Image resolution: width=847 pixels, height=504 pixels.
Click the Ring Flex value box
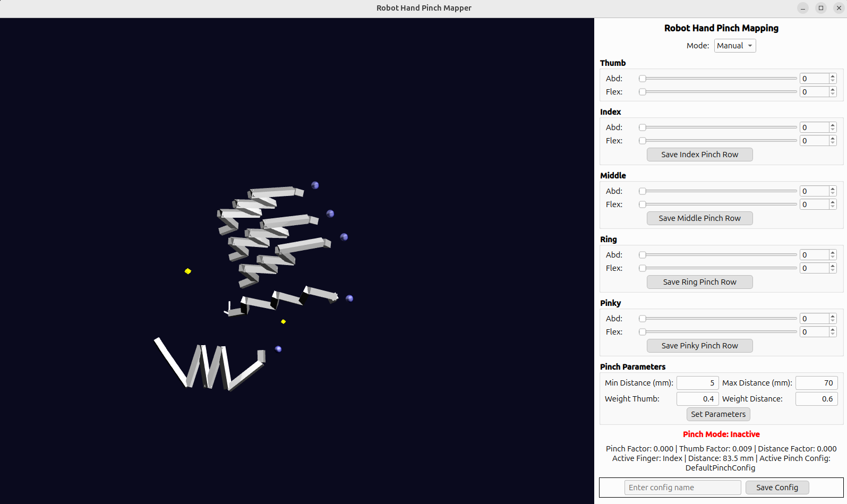pos(815,268)
